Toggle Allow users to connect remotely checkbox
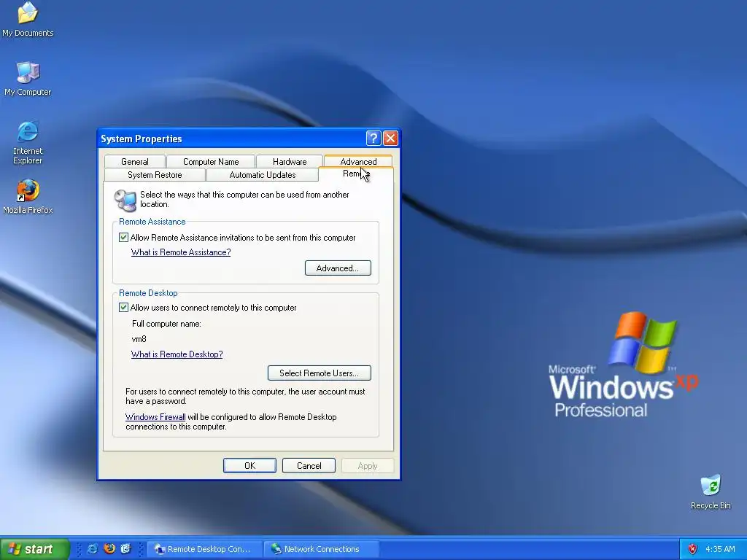This screenshot has width=747, height=560. (x=123, y=307)
